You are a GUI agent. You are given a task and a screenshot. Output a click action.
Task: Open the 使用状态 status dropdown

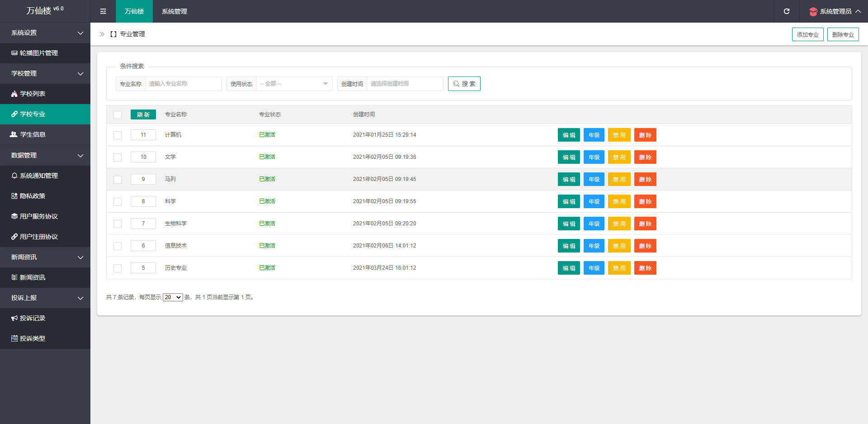pos(294,84)
